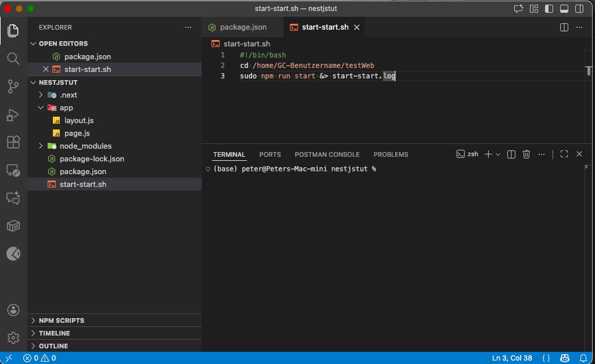This screenshot has height=364, width=595.
Task: Click the #!/bin/bash shebang on line 1
Action: (x=263, y=55)
